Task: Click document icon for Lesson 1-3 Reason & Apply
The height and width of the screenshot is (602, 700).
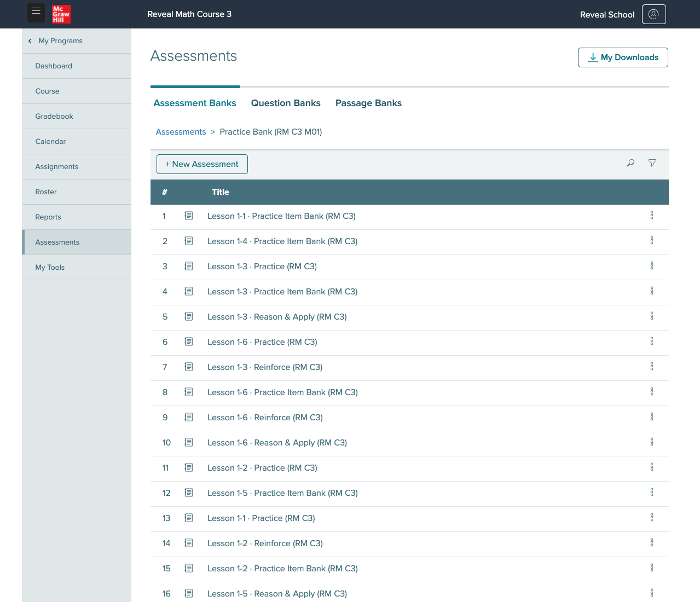Action: click(x=189, y=317)
